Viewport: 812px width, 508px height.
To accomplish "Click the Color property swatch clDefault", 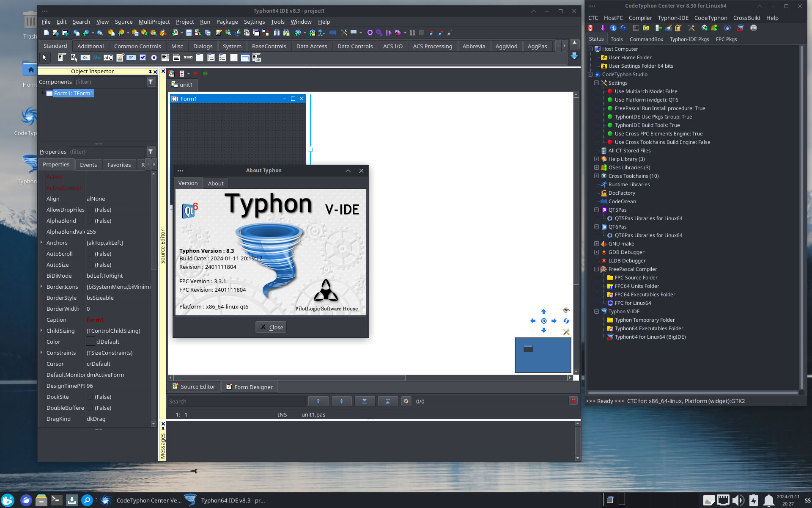I will point(90,342).
